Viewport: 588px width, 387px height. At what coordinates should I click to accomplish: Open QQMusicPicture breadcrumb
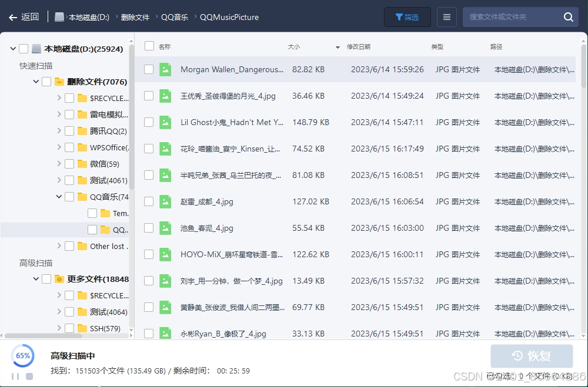pos(229,17)
